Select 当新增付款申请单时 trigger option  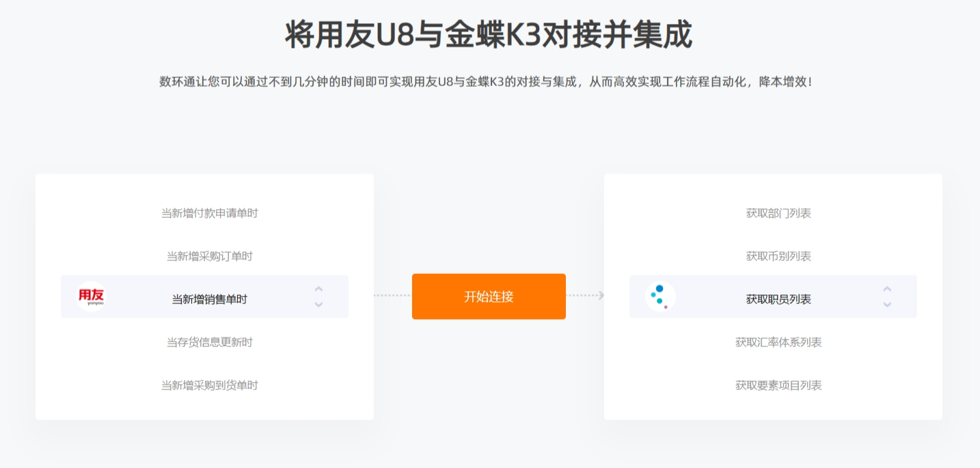pos(210,213)
